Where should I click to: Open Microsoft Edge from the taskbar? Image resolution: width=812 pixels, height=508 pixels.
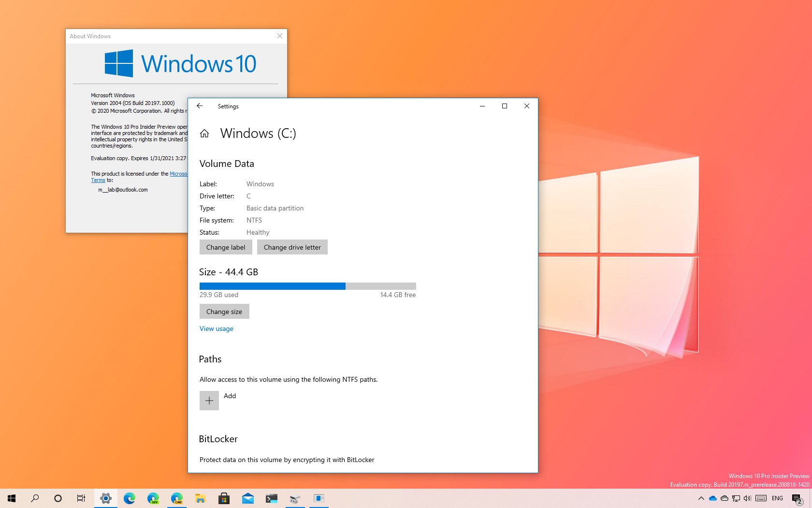129,498
